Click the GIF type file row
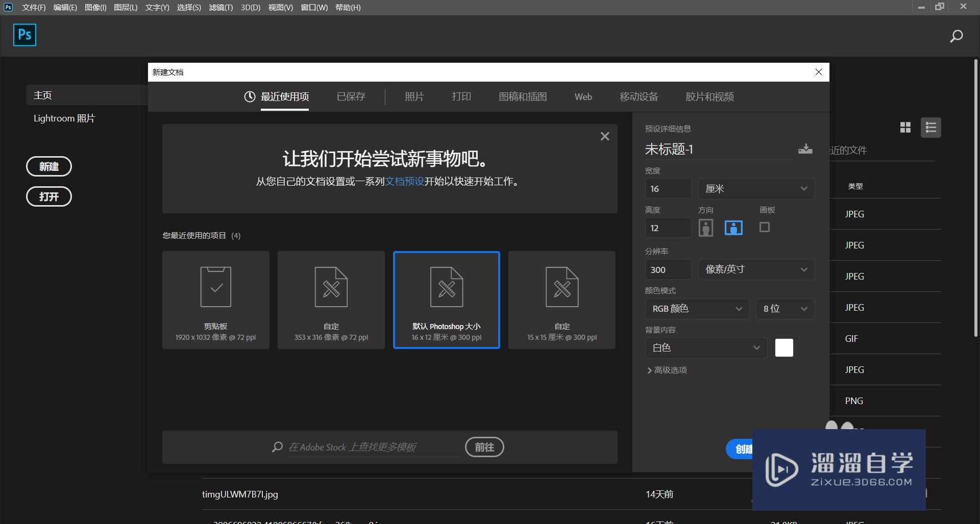The width and height of the screenshot is (980, 524). 885,339
